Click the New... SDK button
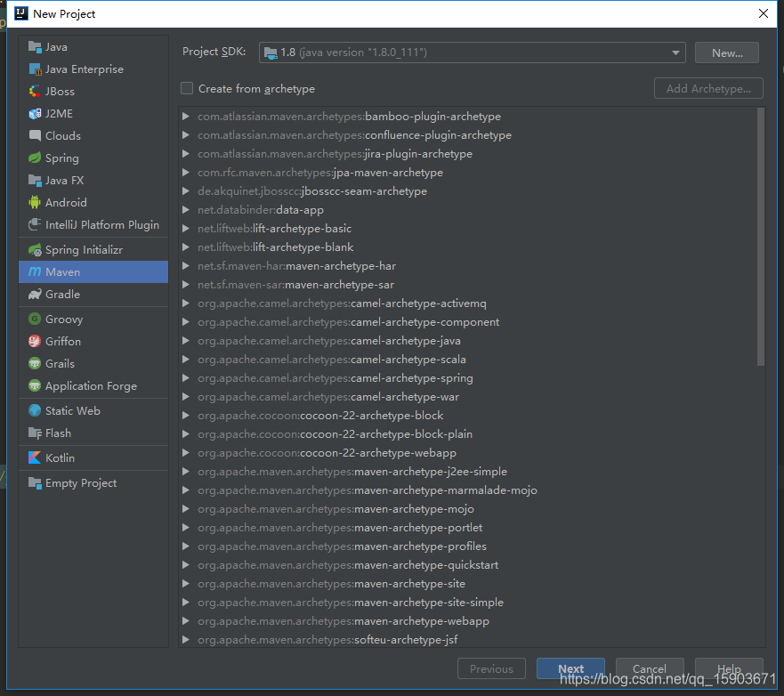The width and height of the screenshot is (784, 696). tap(727, 53)
